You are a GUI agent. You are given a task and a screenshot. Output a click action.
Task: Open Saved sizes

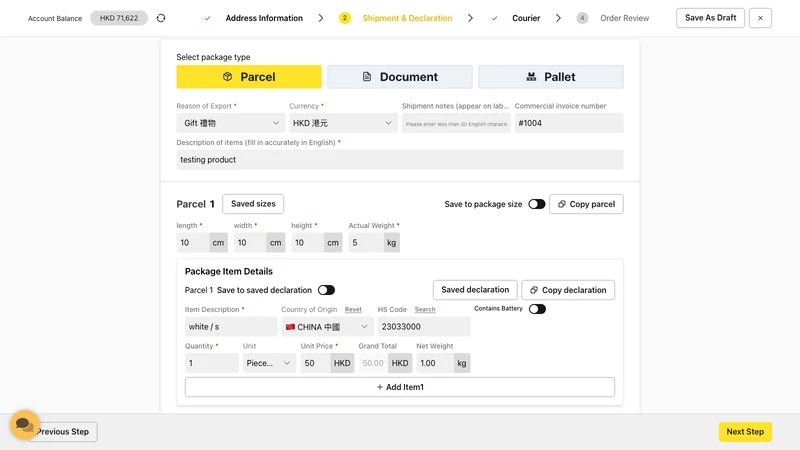point(253,204)
